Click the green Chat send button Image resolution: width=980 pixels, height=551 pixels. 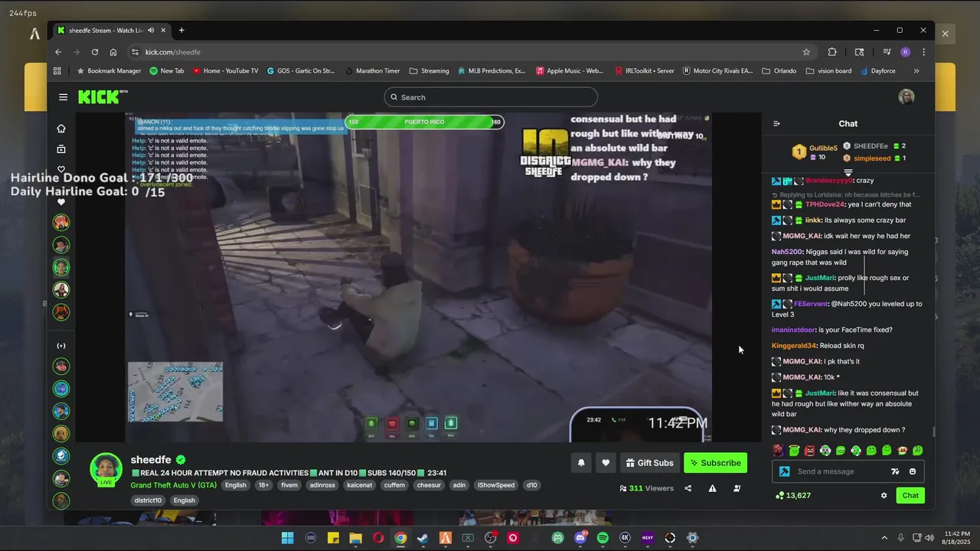coord(910,495)
